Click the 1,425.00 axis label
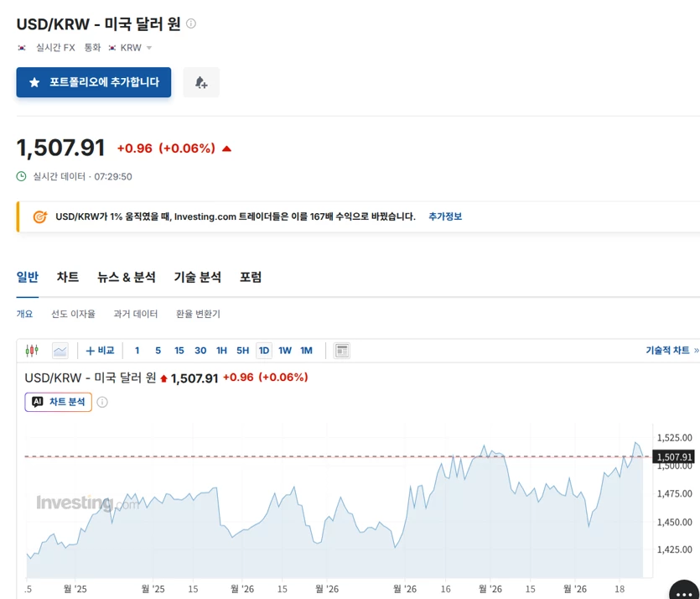This screenshot has height=599, width=700. [674, 550]
